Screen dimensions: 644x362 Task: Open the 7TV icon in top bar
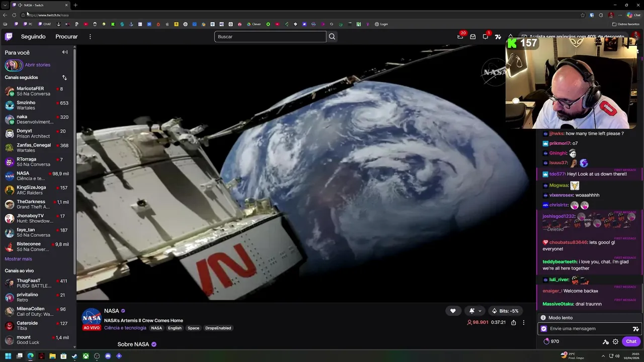[x=498, y=37]
